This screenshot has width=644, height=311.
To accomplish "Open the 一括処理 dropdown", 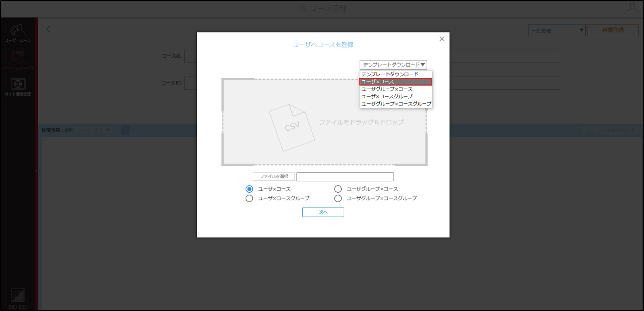I will point(557,30).
